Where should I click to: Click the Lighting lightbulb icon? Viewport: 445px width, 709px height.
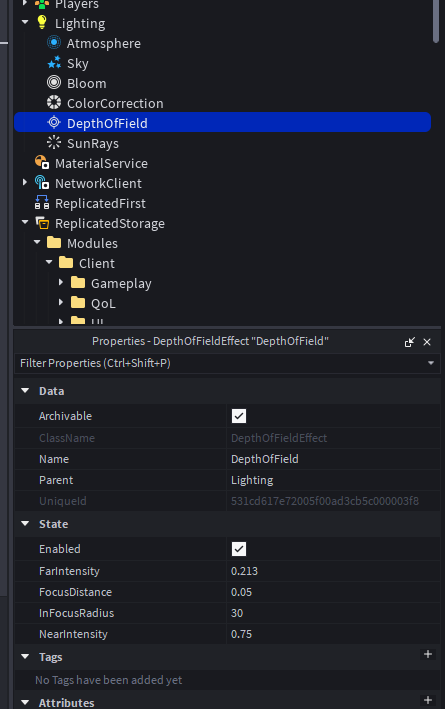click(42, 23)
